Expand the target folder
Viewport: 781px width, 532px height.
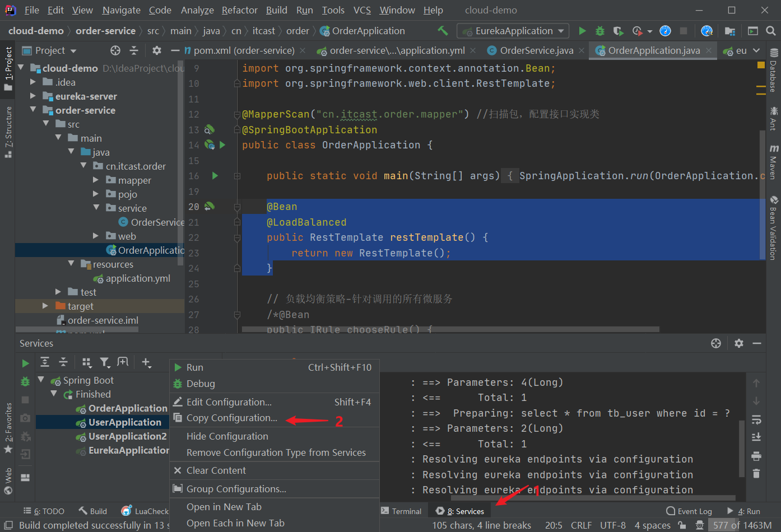pos(45,306)
